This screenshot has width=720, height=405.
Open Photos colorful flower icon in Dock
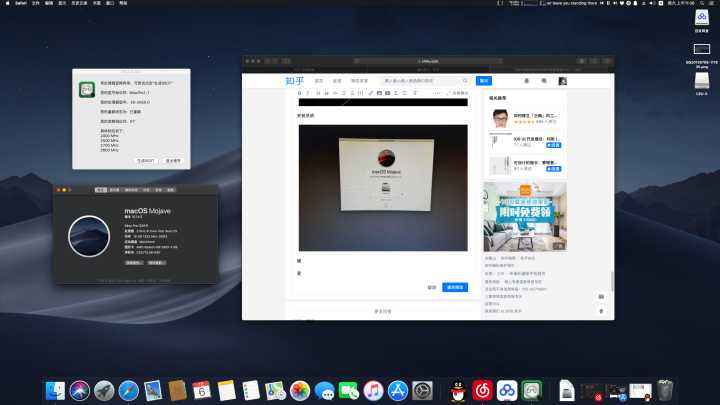coord(300,391)
